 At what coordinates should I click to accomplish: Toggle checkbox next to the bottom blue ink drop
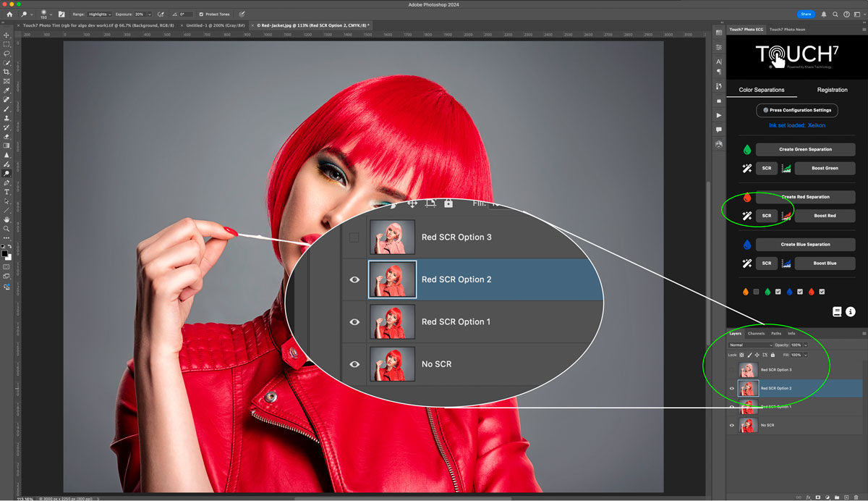coord(800,292)
